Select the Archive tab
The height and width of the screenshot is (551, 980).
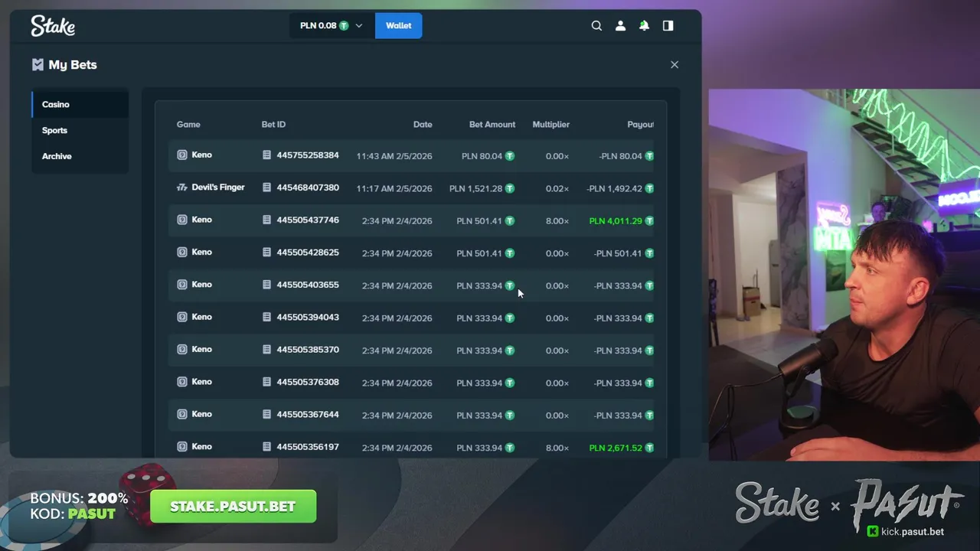tap(80, 156)
